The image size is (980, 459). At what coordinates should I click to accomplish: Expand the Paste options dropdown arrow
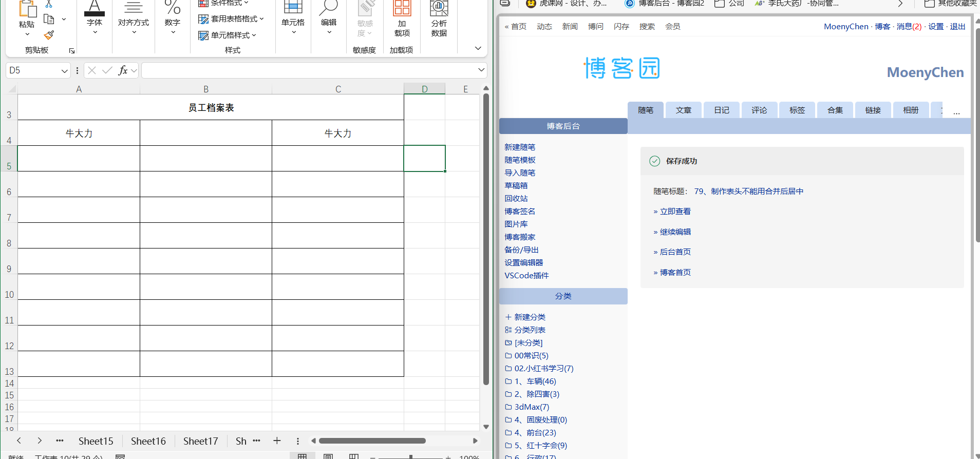(27, 34)
